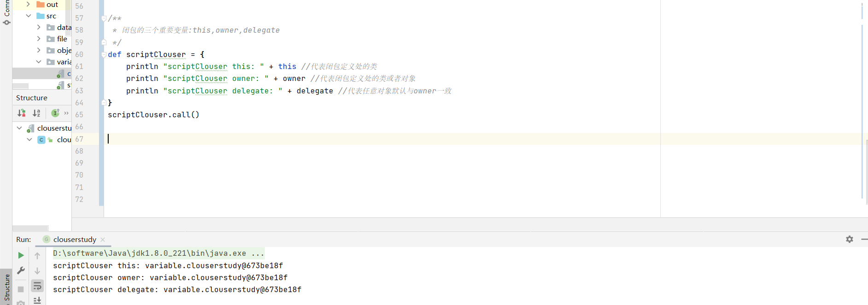The width and height of the screenshot is (868, 305).
Task: Click the stop process square icon
Action: point(21,289)
